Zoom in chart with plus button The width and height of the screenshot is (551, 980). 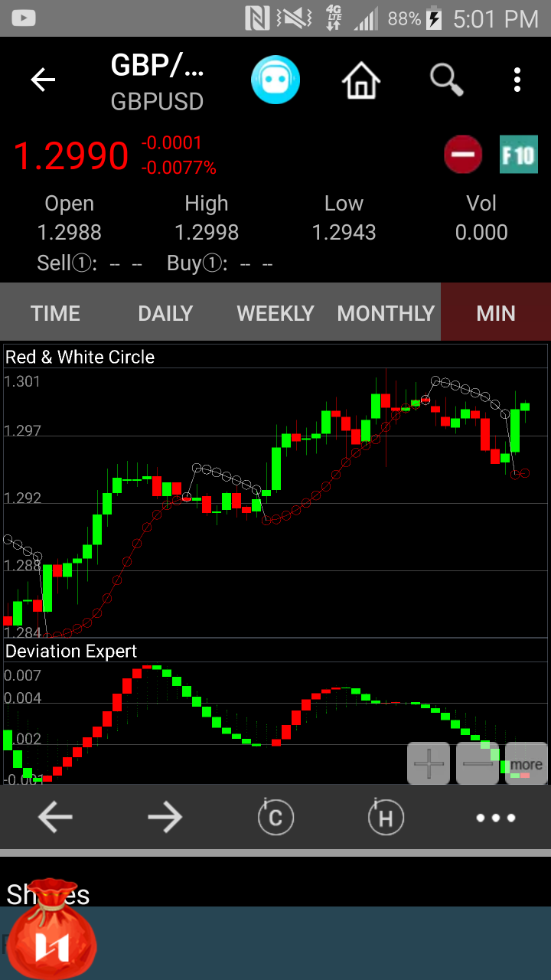[x=429, y=763]
